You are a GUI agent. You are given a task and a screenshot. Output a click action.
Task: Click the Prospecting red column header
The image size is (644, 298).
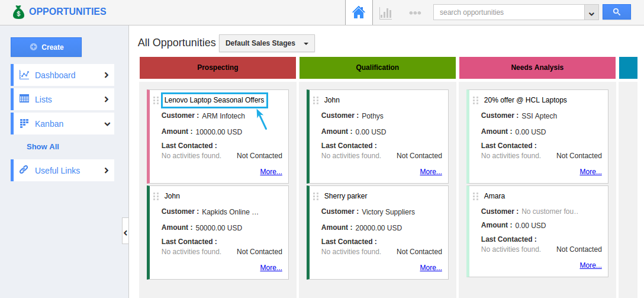(x=218, y=68)
